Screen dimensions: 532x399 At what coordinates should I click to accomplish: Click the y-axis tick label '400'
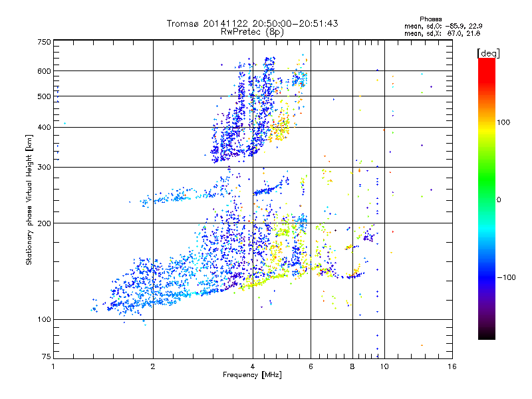45,128
